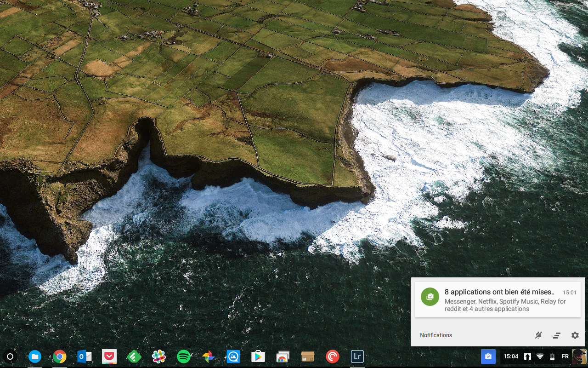
Task: Click the blue notification tray icon
Action: coord(488,356)
